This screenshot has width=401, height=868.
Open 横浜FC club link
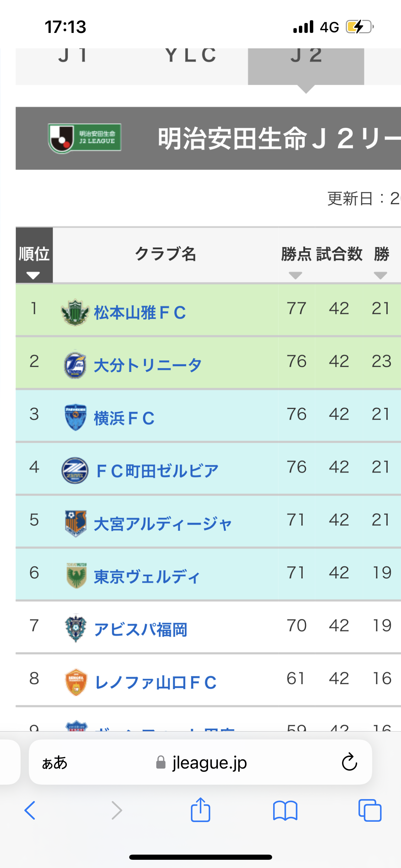[x=124, y=418]
